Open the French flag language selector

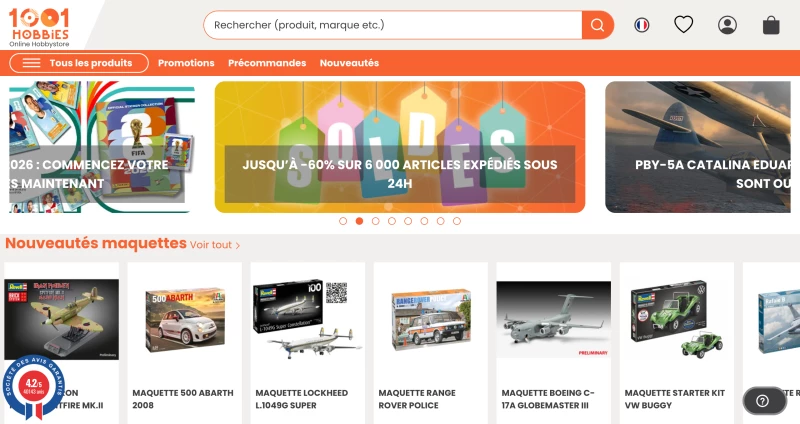coord(642,25)
